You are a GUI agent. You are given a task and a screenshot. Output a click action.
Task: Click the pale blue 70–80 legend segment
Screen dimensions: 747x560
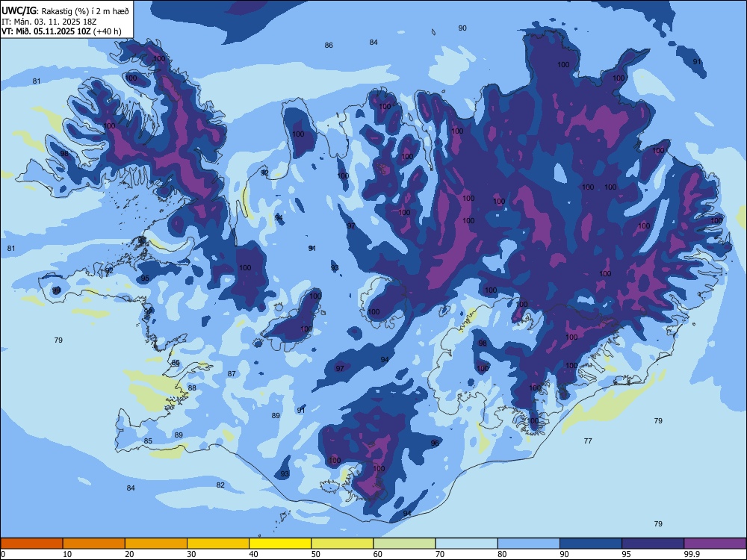point(467,544)
